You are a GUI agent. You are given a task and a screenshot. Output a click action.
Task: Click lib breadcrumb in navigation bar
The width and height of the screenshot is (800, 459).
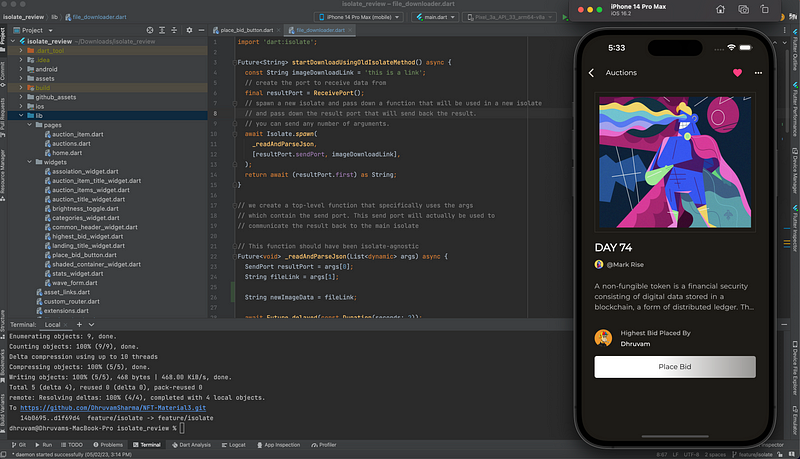[x=54, y=17]
